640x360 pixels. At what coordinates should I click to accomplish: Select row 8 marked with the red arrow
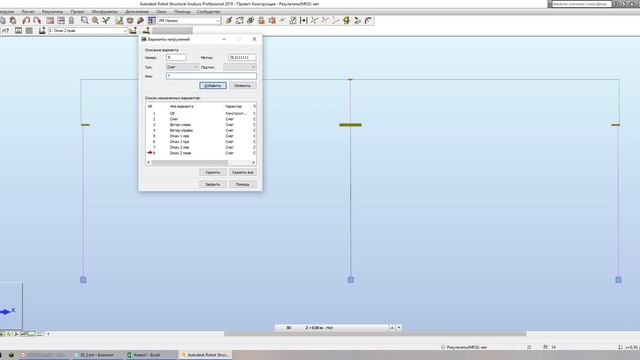[x=201, y=153]
